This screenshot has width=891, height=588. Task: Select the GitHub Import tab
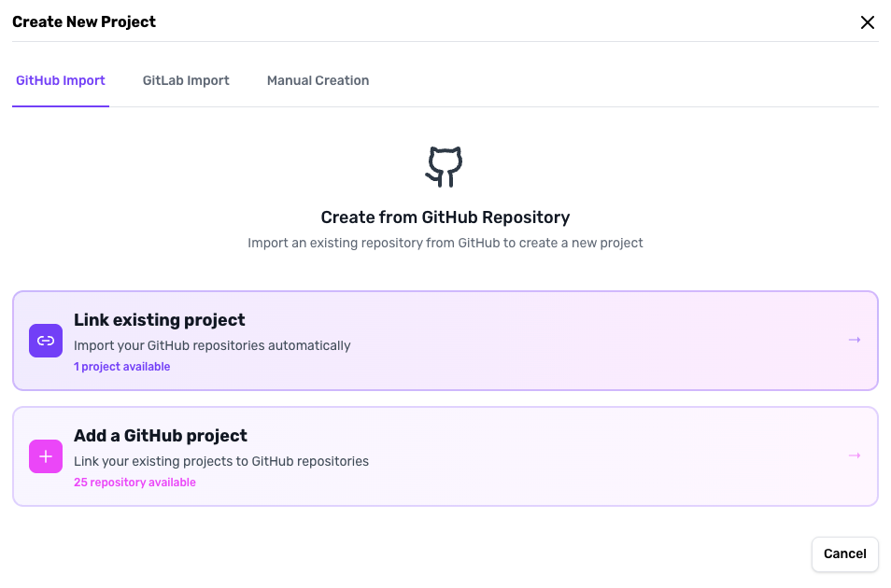pyautogui.click(x=61, y=80)
